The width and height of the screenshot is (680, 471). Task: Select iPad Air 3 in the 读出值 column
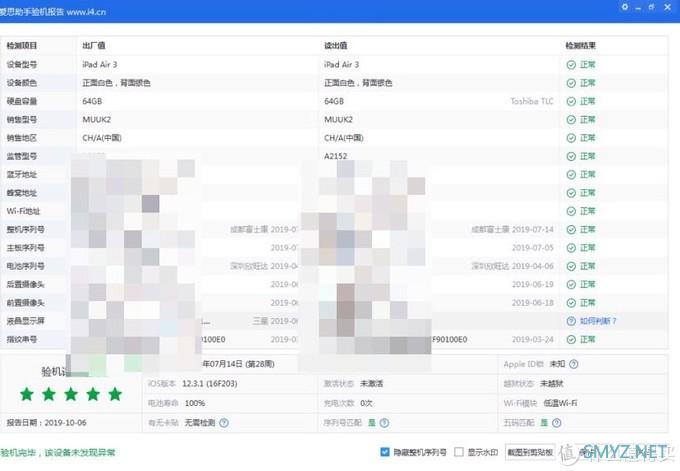pos(342,65)
